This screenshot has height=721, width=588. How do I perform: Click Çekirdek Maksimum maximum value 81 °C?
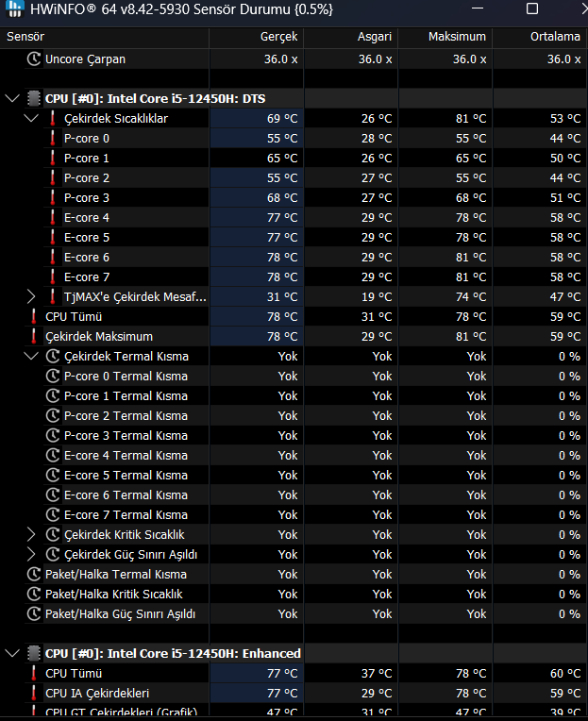pos(471,336)
